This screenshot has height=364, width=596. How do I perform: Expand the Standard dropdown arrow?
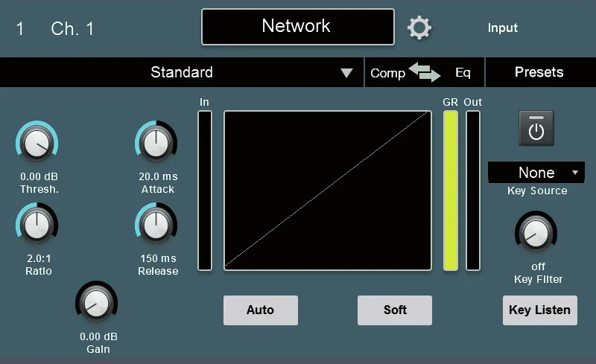pos(346,72)
